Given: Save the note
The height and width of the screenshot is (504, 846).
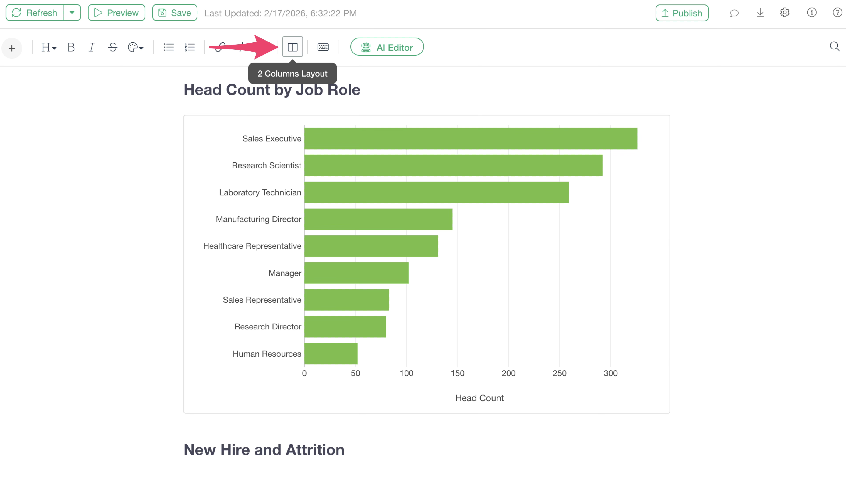Looking at the screenshot, I should [175, 13].
